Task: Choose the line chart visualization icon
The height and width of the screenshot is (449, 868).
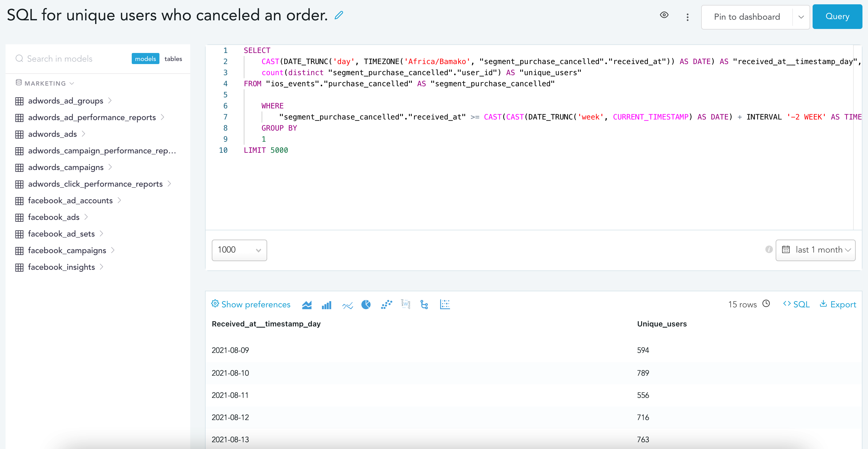Action: pyautogui.click(x=348, y=305)
